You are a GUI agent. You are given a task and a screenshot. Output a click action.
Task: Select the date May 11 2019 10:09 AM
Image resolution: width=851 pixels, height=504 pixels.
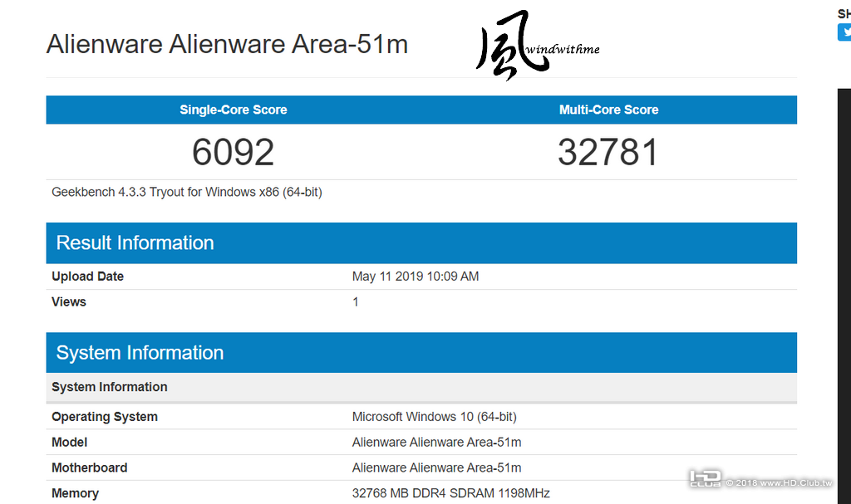416,276
